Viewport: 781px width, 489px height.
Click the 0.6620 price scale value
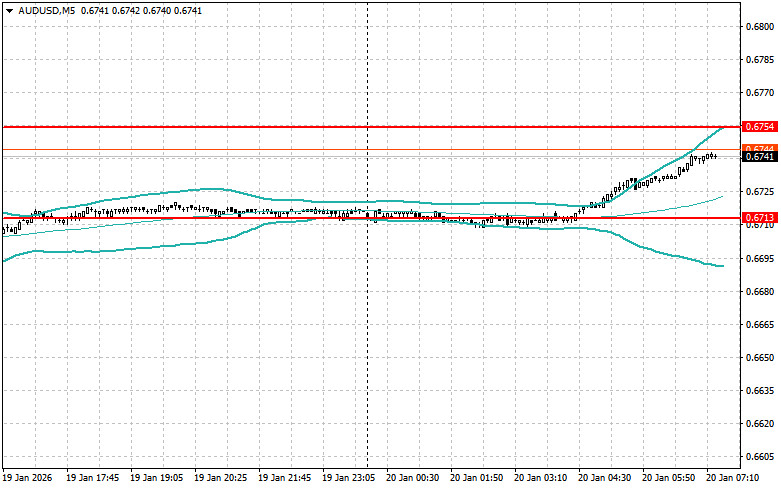coord(760,424)
